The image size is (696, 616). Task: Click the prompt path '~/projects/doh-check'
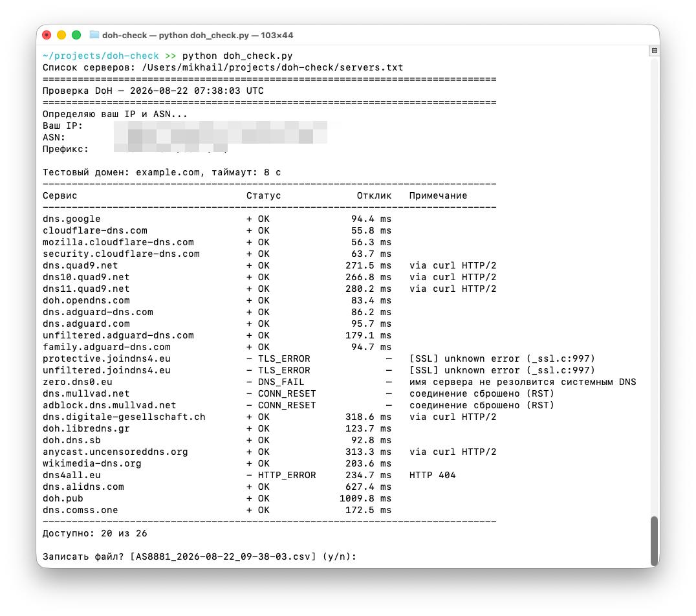tap(101, 56)
